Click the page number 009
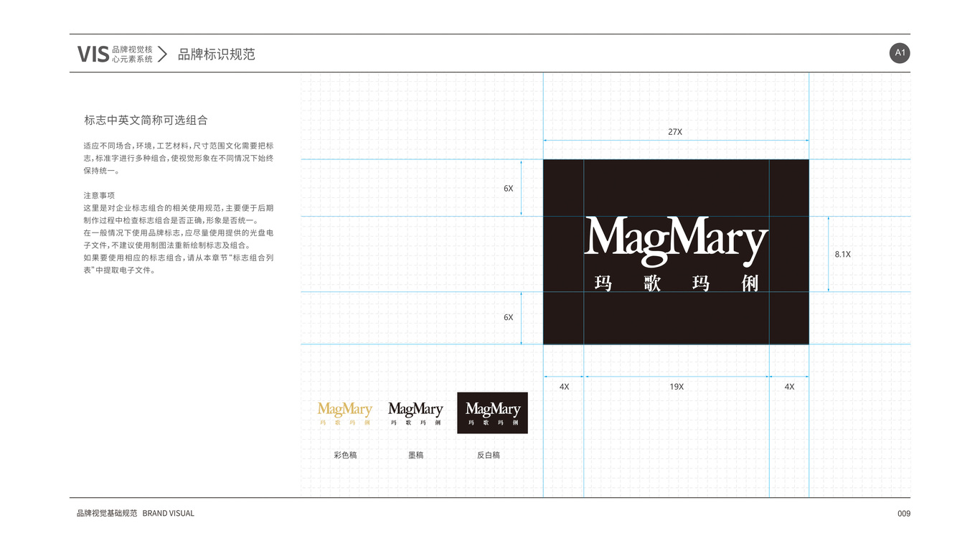 (904, 514)
